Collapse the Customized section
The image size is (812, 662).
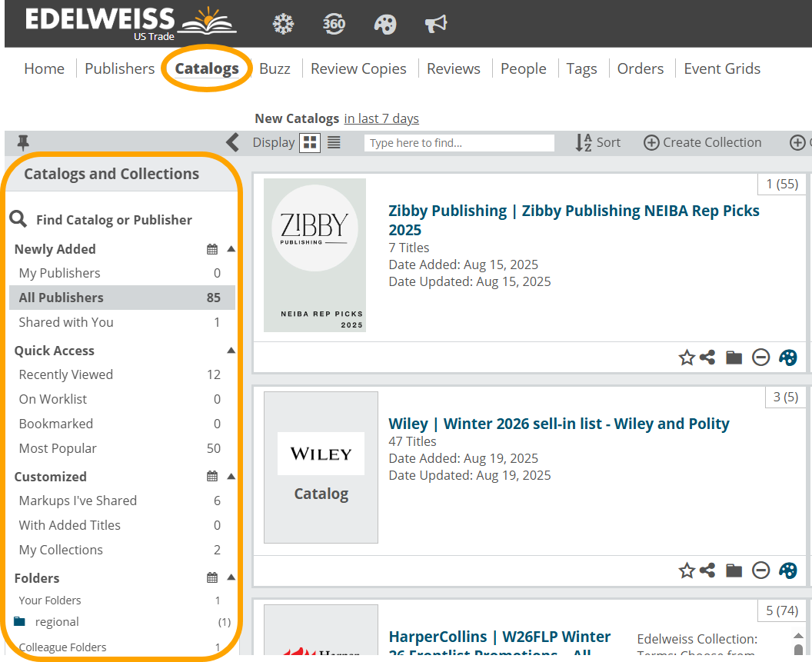pos(231,476)
